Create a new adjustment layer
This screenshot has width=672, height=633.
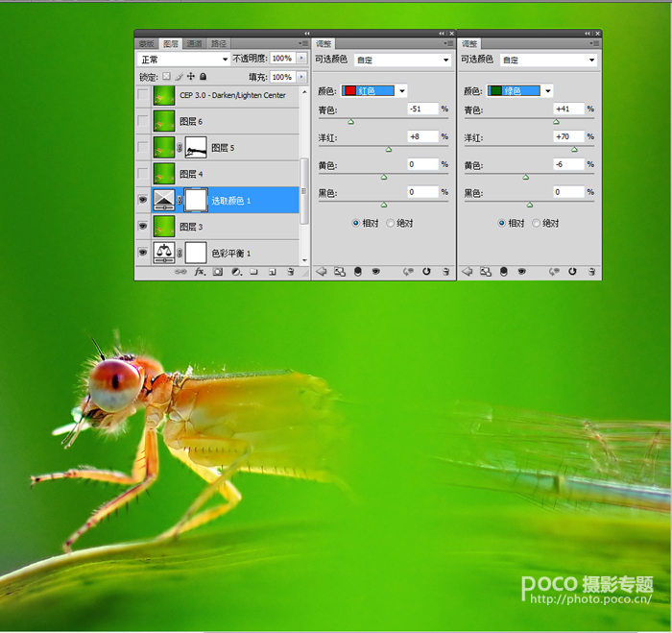[x=236, y=272]
